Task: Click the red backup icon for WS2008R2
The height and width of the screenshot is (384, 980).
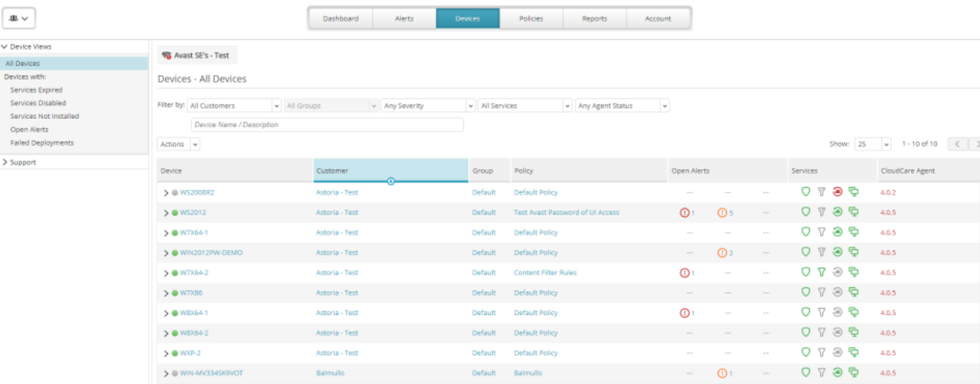Action: [x=837, y=192]
